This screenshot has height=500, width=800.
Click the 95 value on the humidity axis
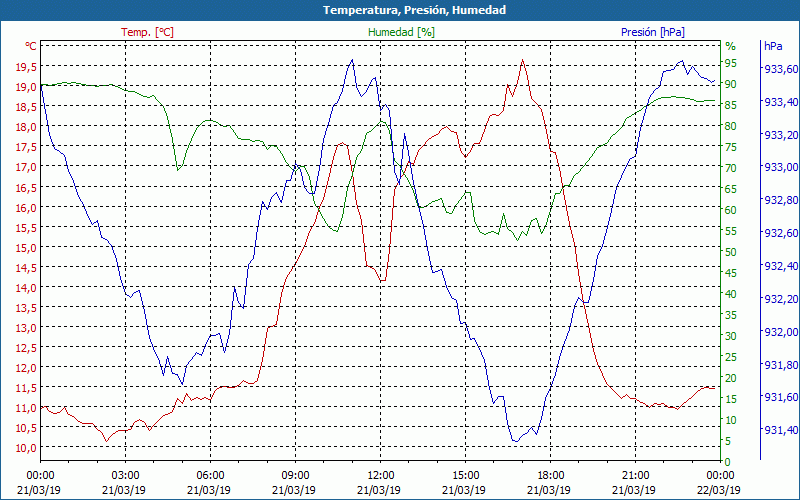pyautogui.click(x=731, y=63)
